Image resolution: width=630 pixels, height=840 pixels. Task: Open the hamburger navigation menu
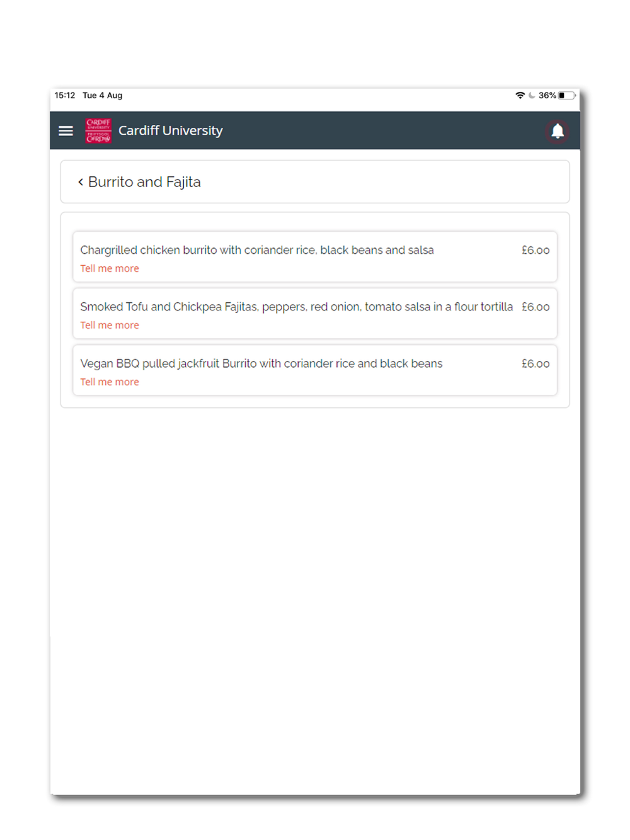[x=66, y=131]
